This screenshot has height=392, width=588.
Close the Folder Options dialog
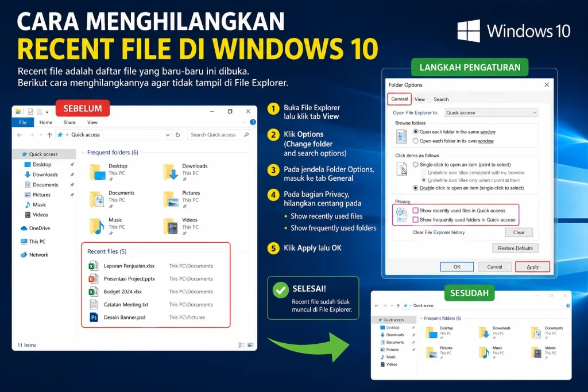pyautogui.click(x=547, y=85)
